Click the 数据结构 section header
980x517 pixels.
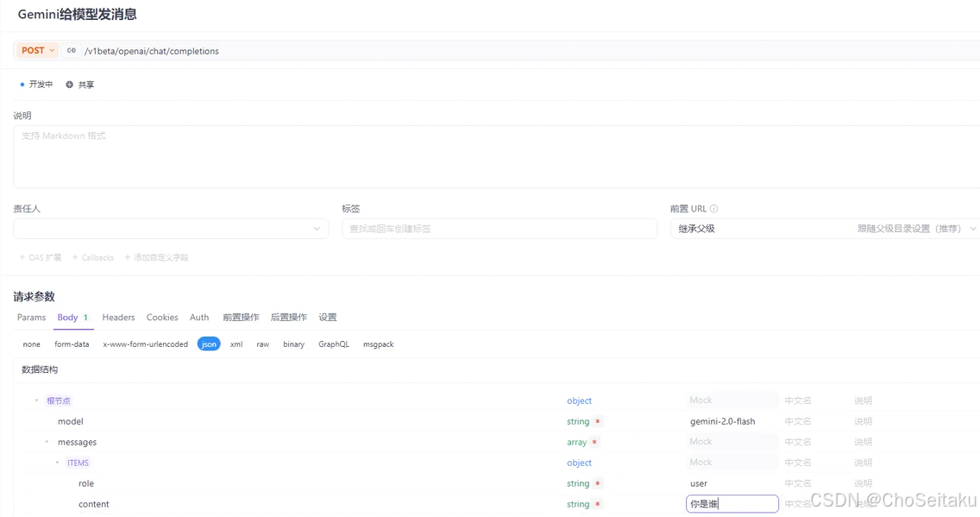tap(40, 369)
